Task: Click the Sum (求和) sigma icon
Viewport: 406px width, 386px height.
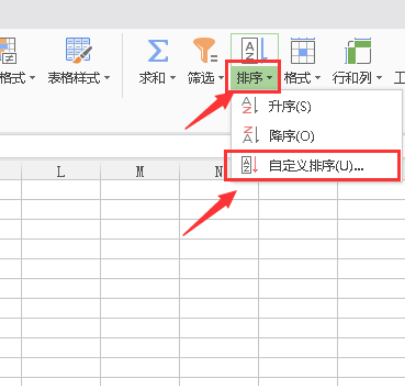Action: pyautogui.click(x=158, y=51)
